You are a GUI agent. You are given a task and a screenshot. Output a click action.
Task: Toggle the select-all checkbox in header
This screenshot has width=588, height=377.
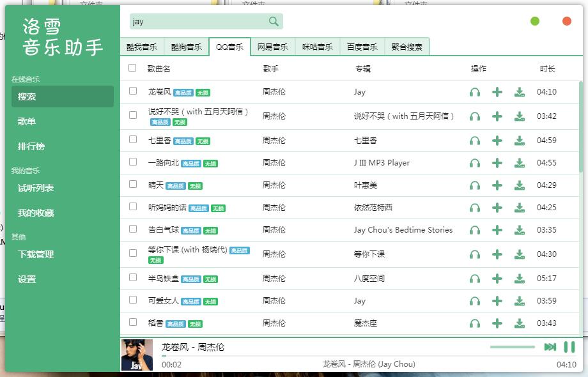[x=132, y=68]
